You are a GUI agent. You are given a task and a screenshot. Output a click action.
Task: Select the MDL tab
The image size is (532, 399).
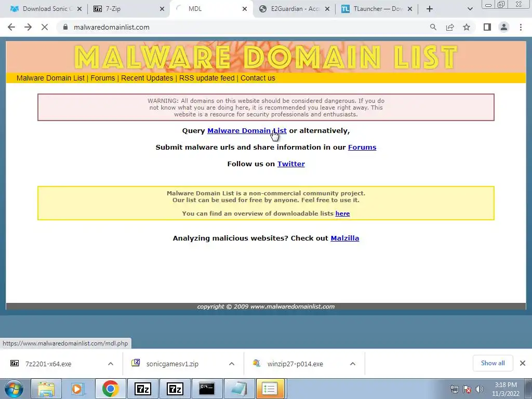[210, 9]
